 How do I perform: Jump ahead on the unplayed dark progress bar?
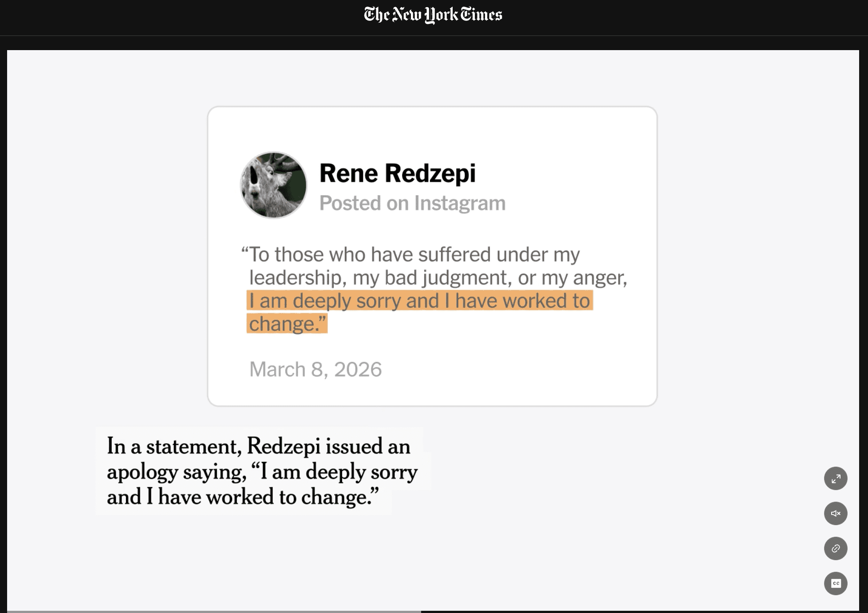pos(640,611)
